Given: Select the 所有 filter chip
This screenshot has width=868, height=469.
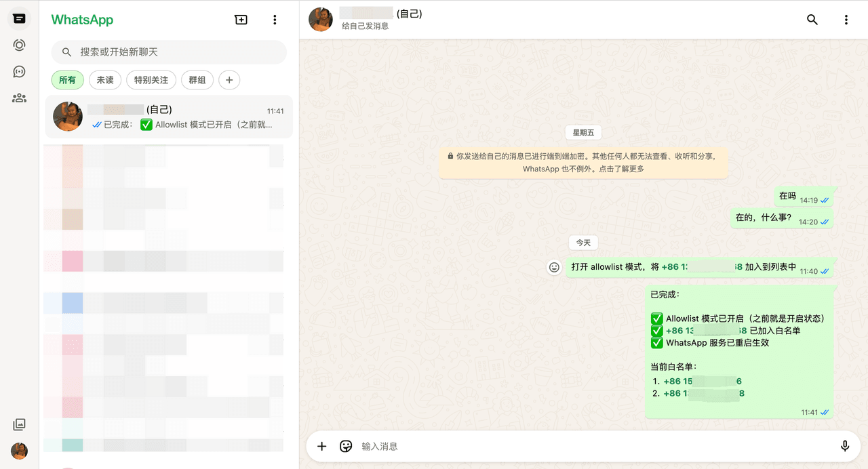Looking at the screenshot, I should click(x=67, y=80).
